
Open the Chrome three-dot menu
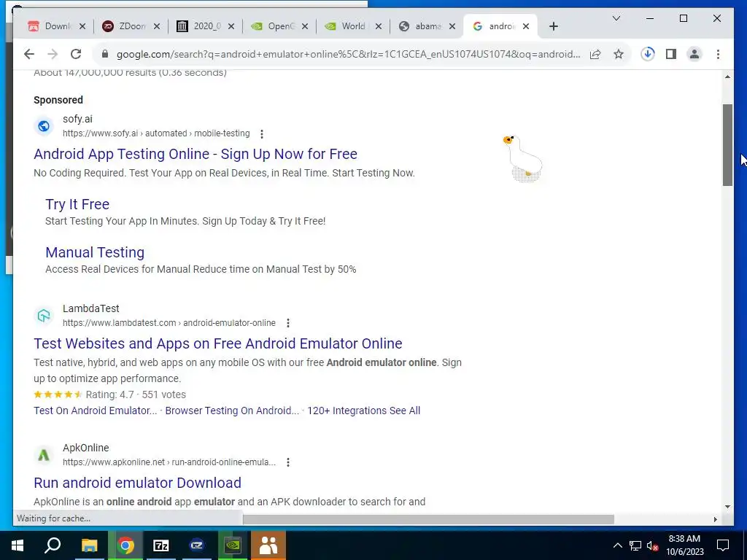(718, 54)
